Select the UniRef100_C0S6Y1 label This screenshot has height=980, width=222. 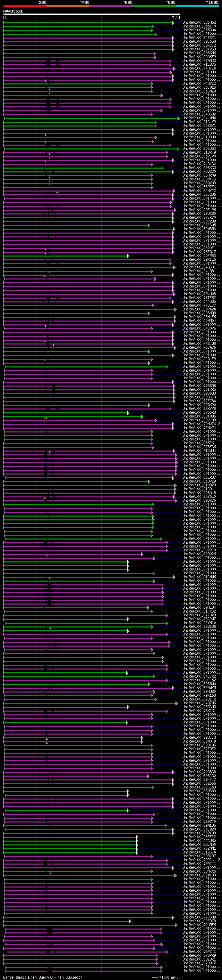pyautogui.click(x=199, y=125)
